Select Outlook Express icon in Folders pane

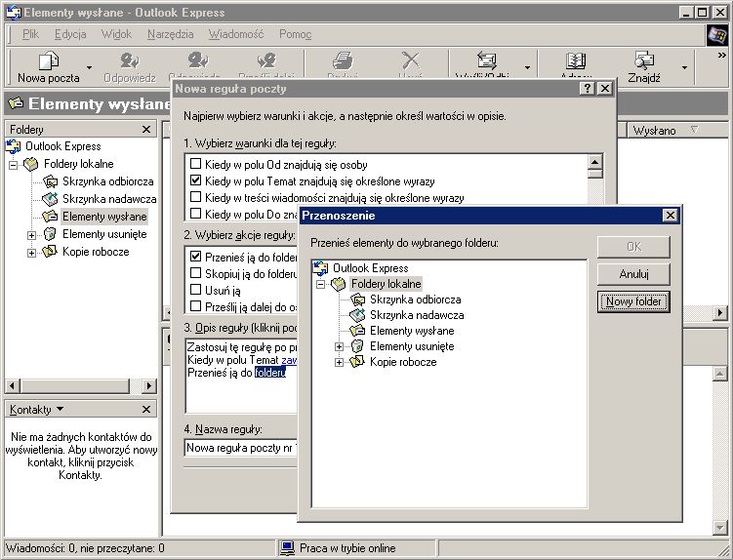click(x=13, y=146)
